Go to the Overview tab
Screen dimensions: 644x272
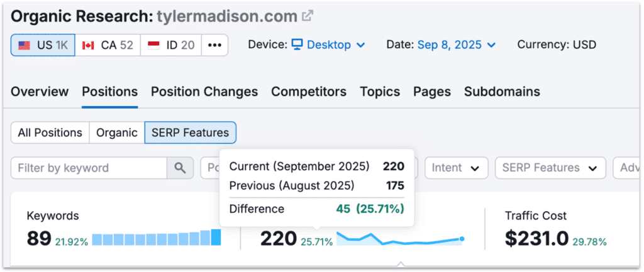click(x=40, y=92)
